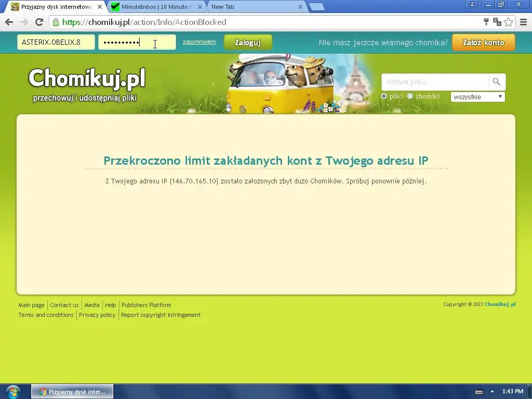Click the Chomikuj.pl copyright link

(500, 304)
